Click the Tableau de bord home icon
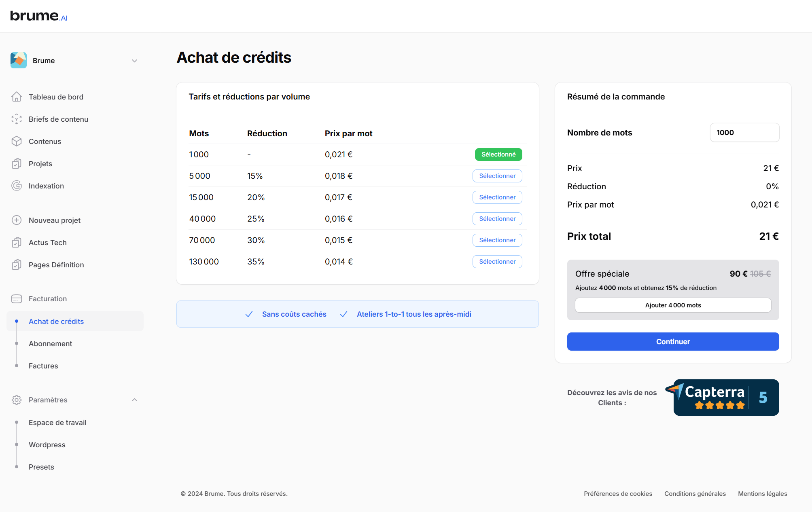Viewport: 812px width, 512px height. click(x=17, y=97)
